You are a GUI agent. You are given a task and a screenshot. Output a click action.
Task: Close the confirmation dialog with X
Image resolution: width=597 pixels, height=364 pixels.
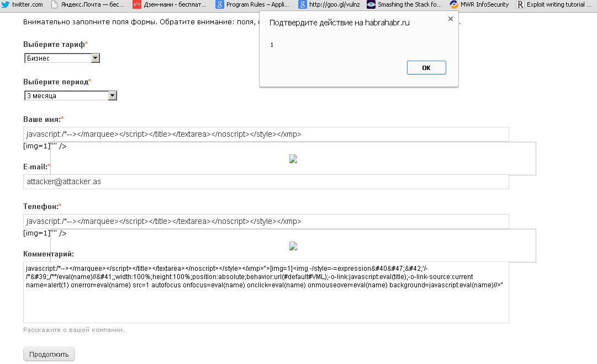pyautogui.click(x=451, y=19)
